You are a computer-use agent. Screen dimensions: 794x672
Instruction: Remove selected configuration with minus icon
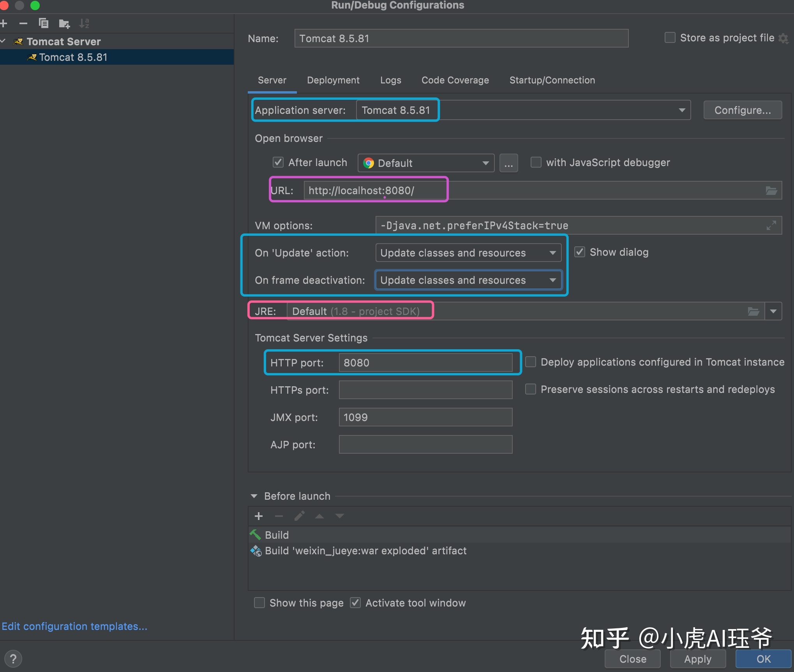click(x=23, y=24)
